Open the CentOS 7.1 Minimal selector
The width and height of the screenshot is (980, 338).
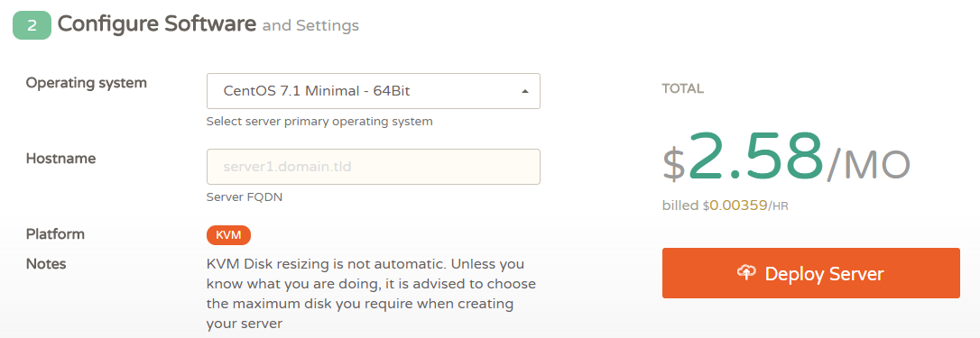pyautogui.click(x=373, y=91)
